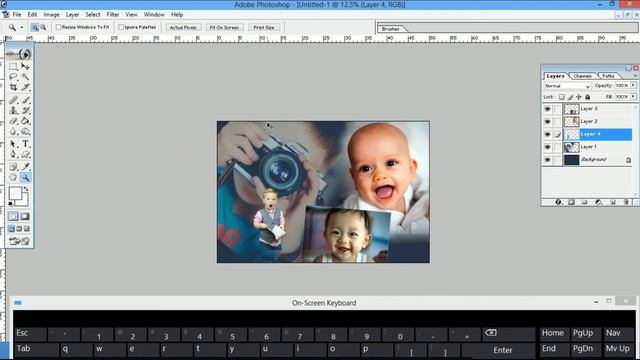The width and height of the screenshot is (640, 360).
Task: Hide Layer 1 with its eye icon
Action: pyautogui.click(x=547, y=147)
